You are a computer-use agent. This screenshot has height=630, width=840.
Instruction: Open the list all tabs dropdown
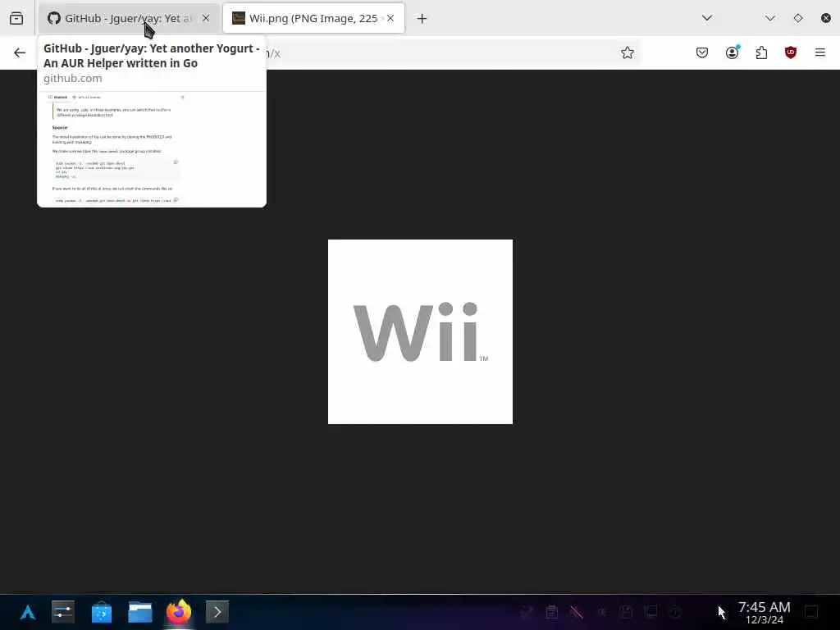[707, 18]
